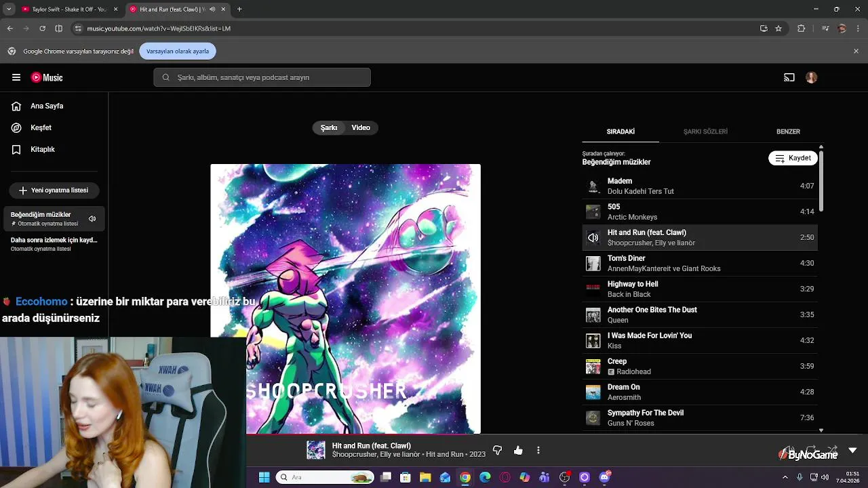Click Kaydet to save the queue
Screen dimensions: 868x488
click(x=793, y=158)
